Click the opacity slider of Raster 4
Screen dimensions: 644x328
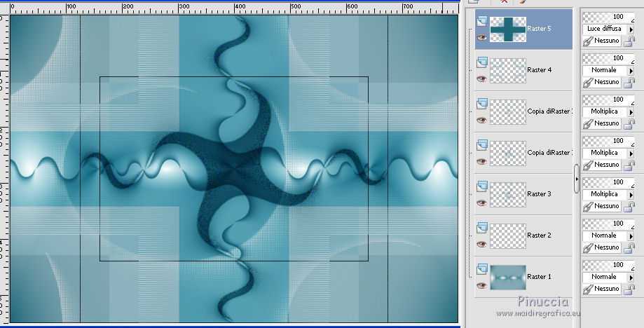608,58
